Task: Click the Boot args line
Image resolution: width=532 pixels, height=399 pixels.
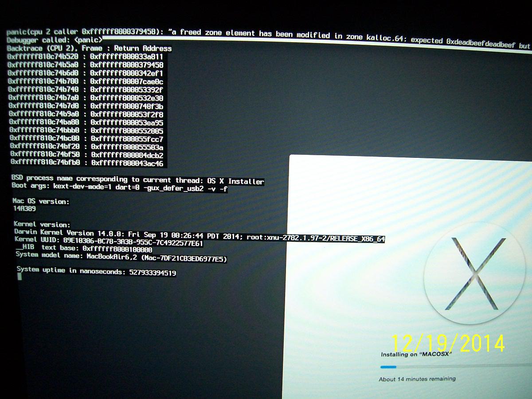Action: pos(120,188)
